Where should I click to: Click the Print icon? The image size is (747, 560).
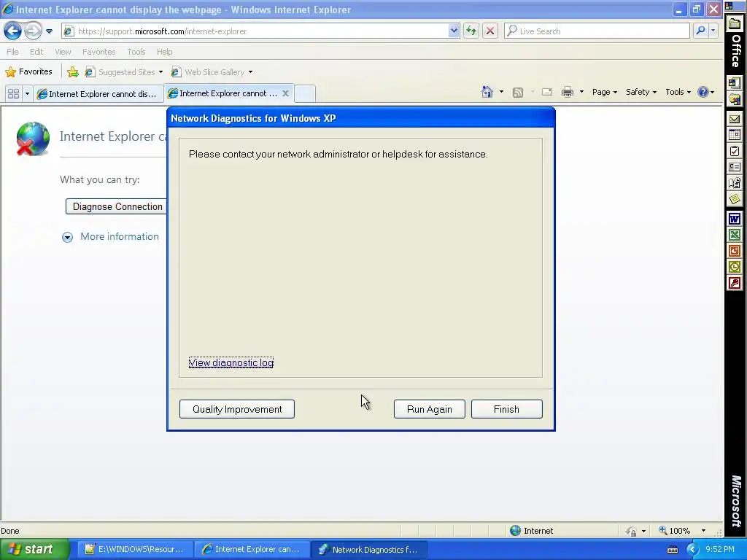[x=568, y=92]
